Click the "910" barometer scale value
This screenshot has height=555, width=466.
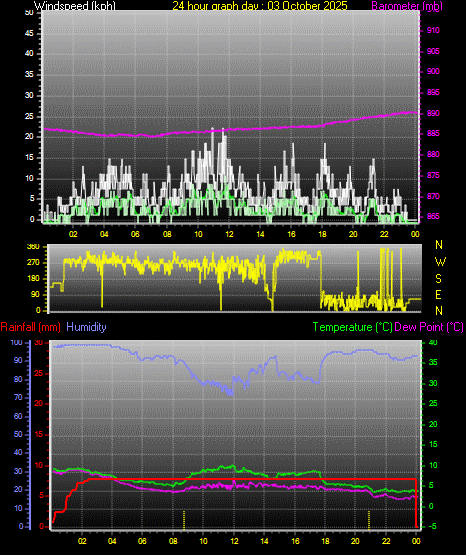433,30
